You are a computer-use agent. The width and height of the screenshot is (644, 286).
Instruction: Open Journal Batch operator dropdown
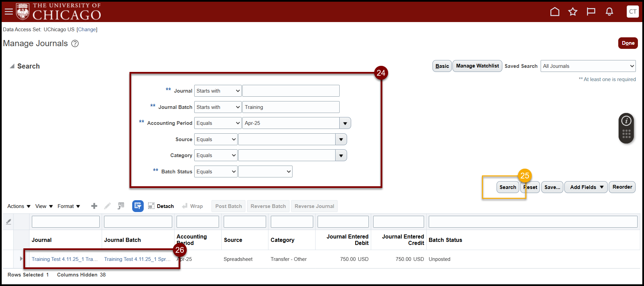point(218,107)
